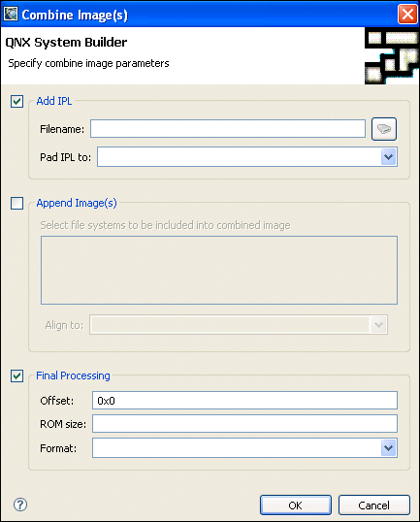420x522 pixels.
Task: Enable the Append Image(s) checkbox
Action: [16, 203]
